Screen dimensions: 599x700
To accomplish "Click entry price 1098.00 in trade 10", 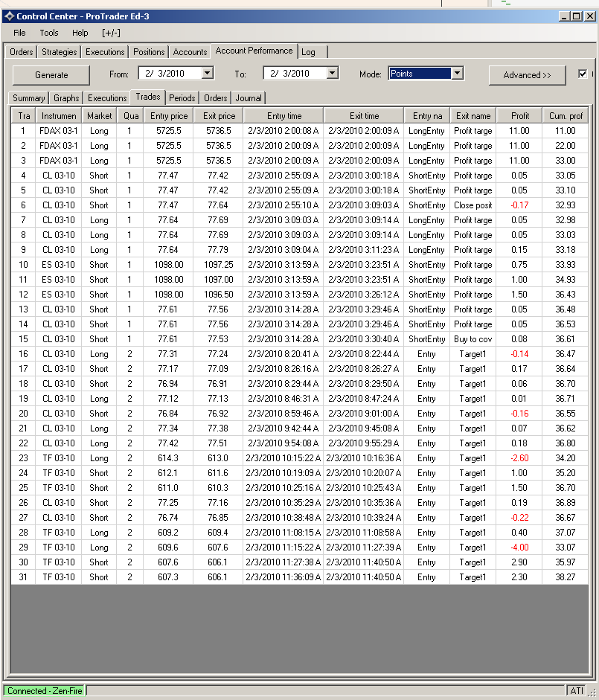I will pyautogui.click(x=168, y=265).
